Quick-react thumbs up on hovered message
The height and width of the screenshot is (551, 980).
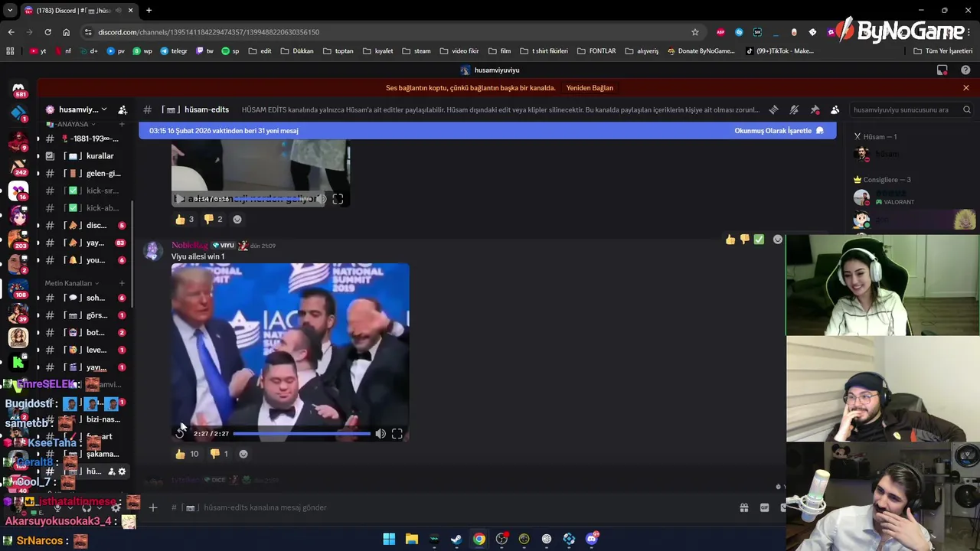pyautogui.click(x=730, y=240)
